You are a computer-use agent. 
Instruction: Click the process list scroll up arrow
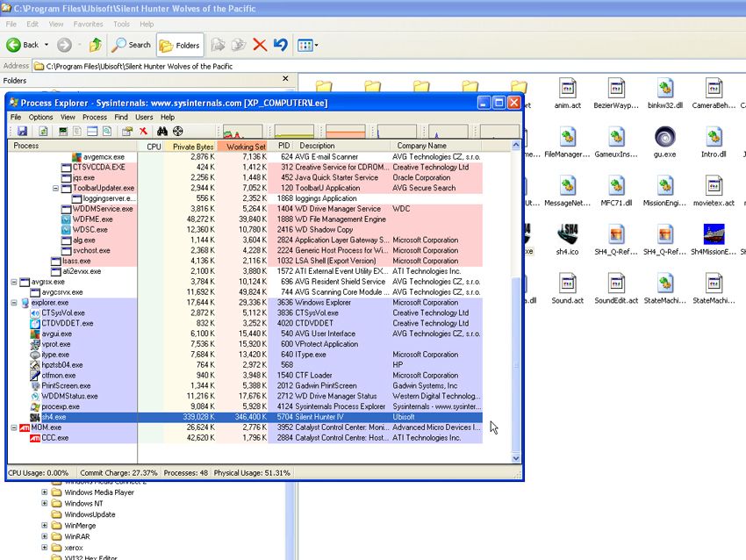pos(516,145)
